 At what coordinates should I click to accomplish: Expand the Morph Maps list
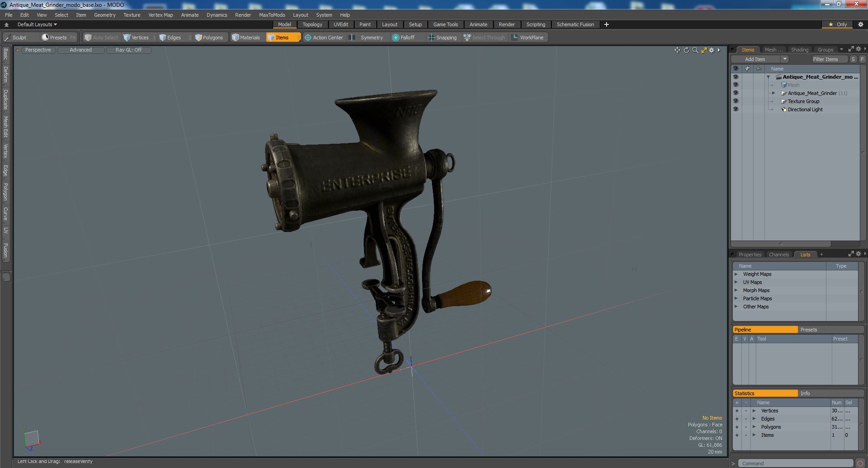pyautogui.click(x=736, y=290)
